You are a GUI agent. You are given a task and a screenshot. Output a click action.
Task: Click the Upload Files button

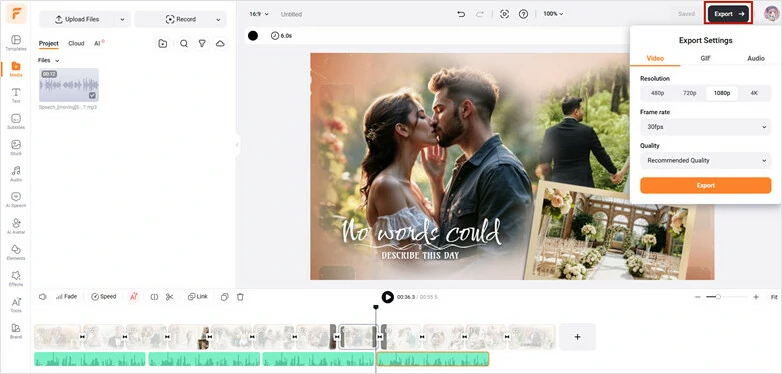(x=77, y=19)
